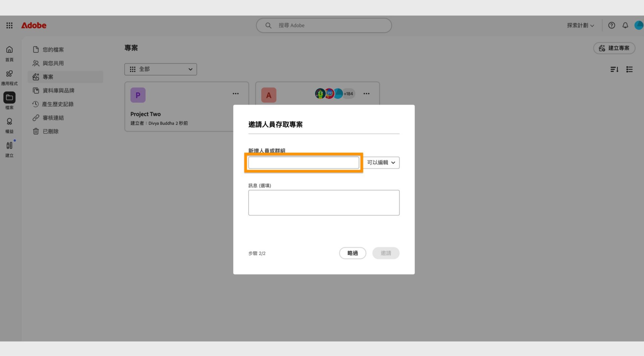Image resolution: width=644 pixels, height=356 pixels.
Task: Click 建立者：Divya Buddha 2 秒前 text
Action: [x=159, y=123]
